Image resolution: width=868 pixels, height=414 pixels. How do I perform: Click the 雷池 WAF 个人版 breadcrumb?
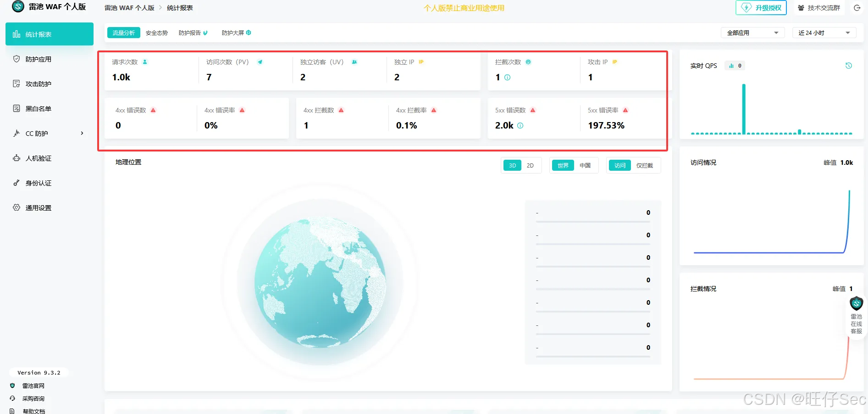pyautogui.click(x=129, y=8)
